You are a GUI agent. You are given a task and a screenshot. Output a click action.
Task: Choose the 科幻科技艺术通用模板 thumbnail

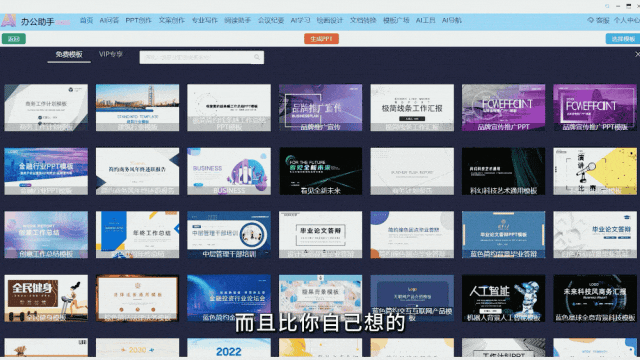503,171
